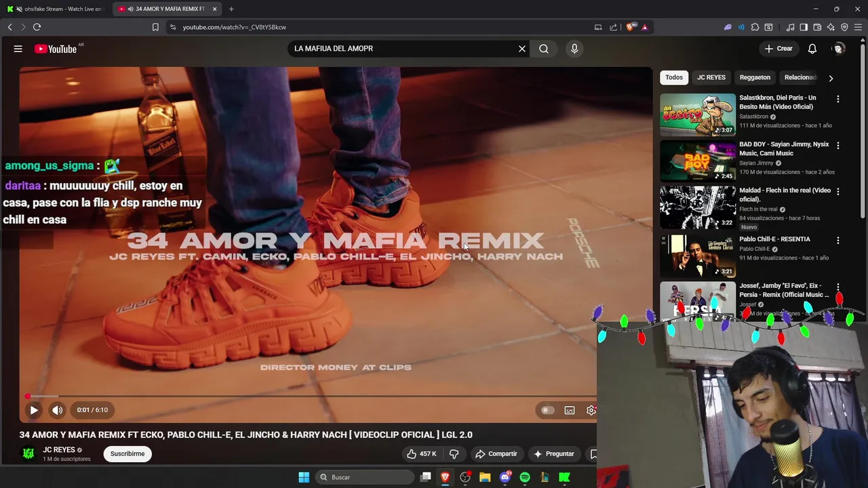The width and height of the screenshot is (868, 488).
Task: Open account avatar menu
Action: 839,49
